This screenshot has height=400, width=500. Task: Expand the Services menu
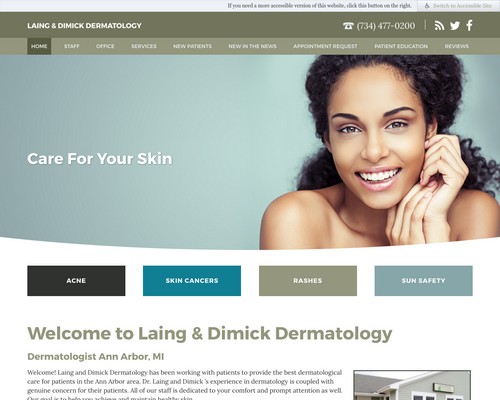(144, 46)
